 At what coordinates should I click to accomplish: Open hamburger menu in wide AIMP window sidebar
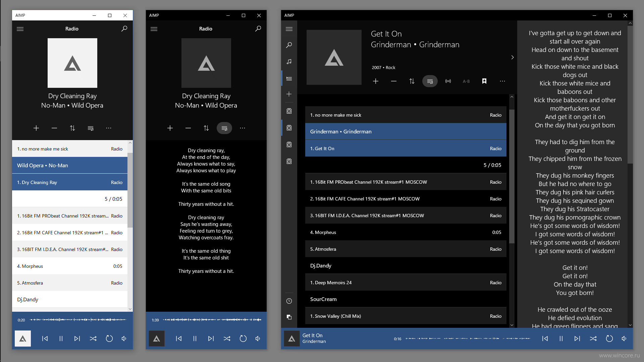(289, 29)
